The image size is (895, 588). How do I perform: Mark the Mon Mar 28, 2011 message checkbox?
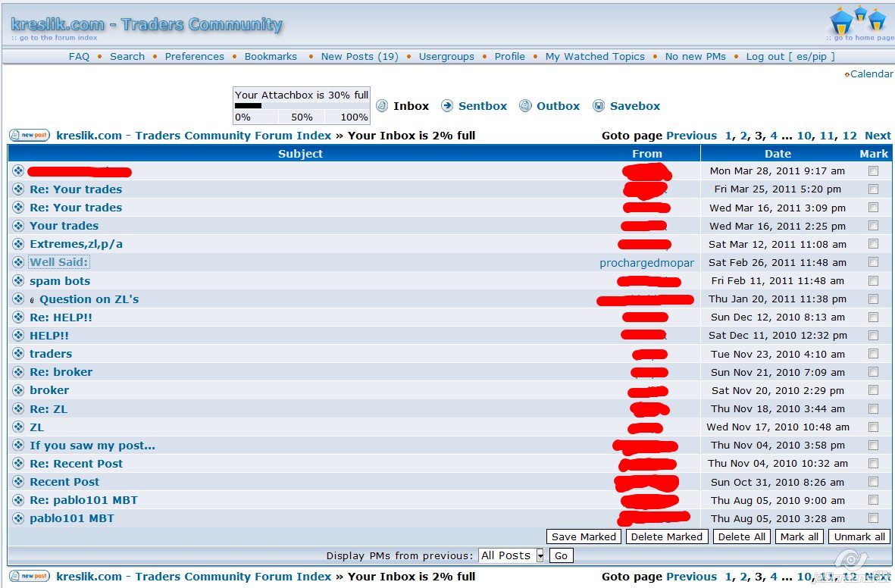click(873, 170)
